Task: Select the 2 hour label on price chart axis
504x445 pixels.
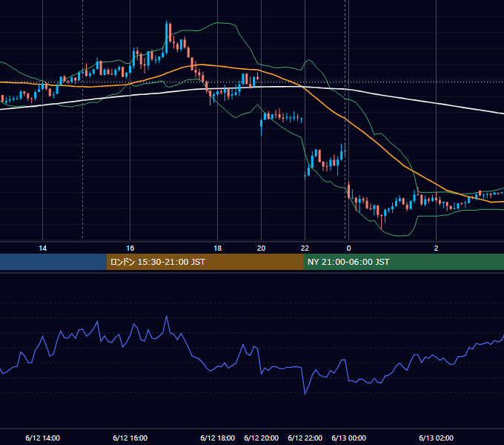Action: pos(436,248)
